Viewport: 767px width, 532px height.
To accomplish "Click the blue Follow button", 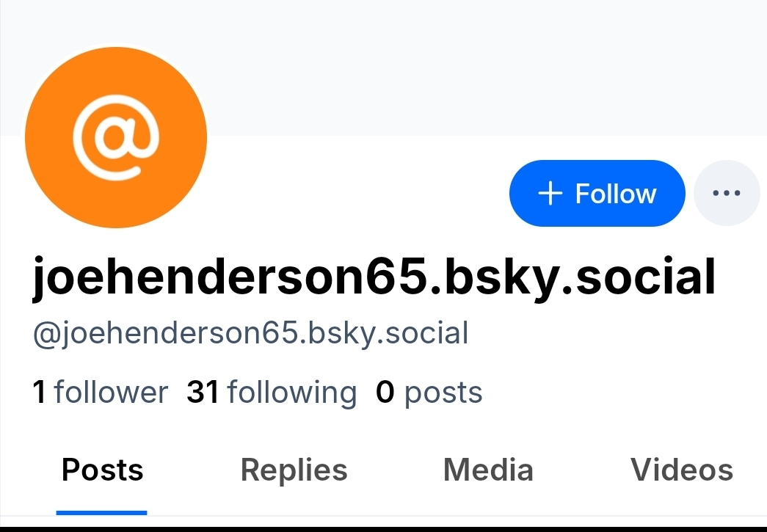I will coord(597,193).
